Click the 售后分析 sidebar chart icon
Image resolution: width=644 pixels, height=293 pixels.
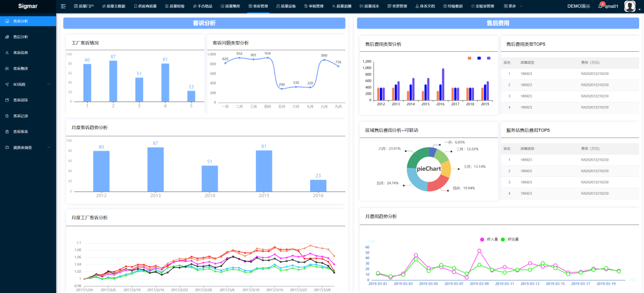coord(7,37)
